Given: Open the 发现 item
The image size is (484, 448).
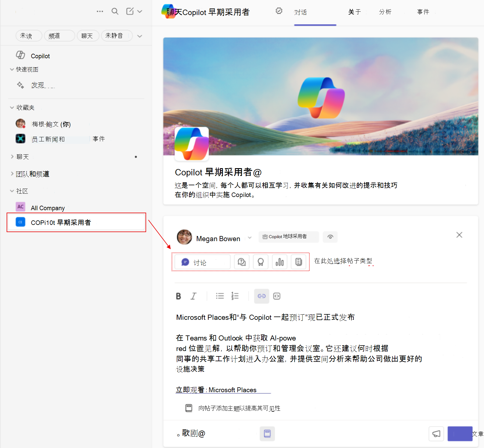Looking at the screenshot, I should click(x=38, y=85).
